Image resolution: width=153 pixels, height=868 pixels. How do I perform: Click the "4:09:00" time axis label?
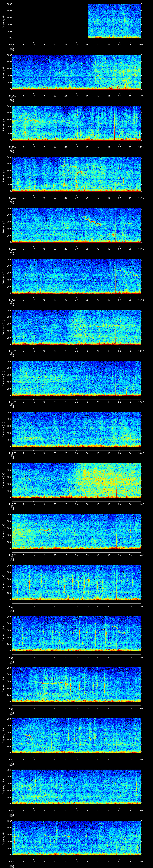(x=12, y=44)
